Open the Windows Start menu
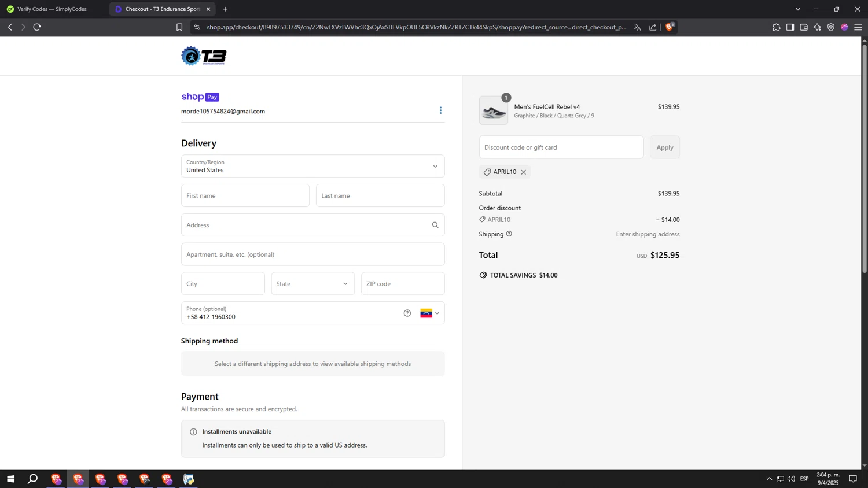The height and width of the screenshot is (488, 868). click(10, 479)
